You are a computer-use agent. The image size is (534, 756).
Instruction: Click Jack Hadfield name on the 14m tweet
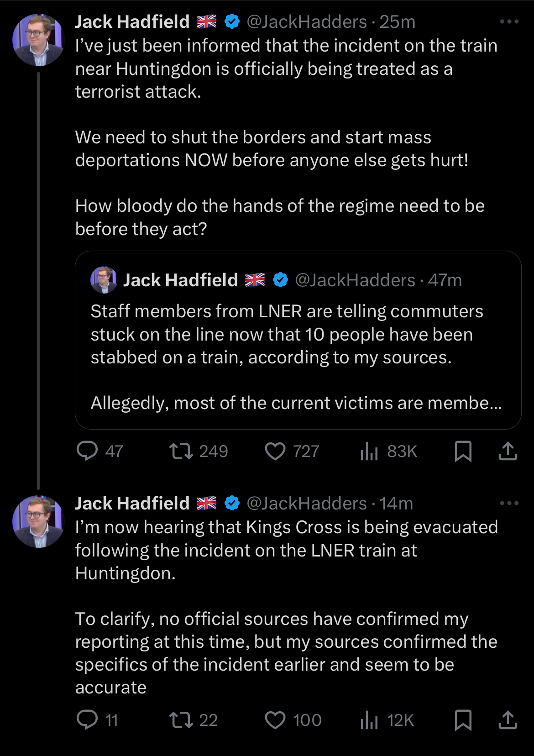click(132, 503)
